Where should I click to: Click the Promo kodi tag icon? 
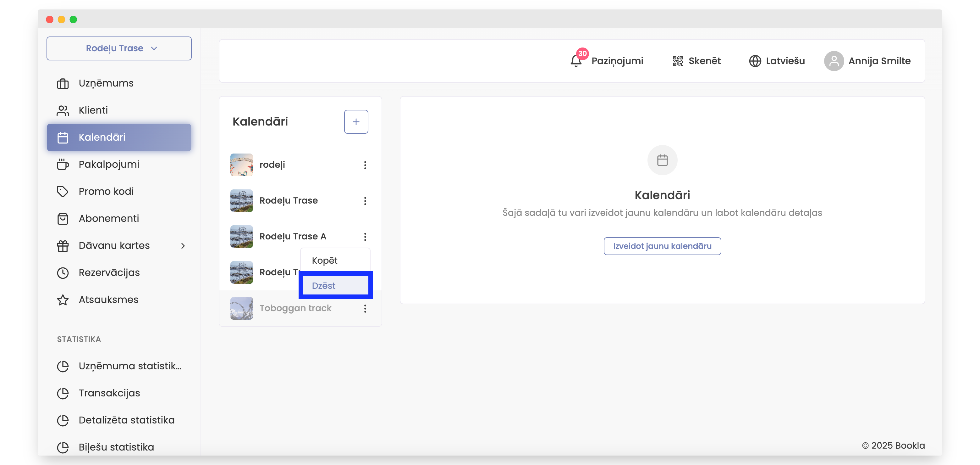[x=63, y=192]
